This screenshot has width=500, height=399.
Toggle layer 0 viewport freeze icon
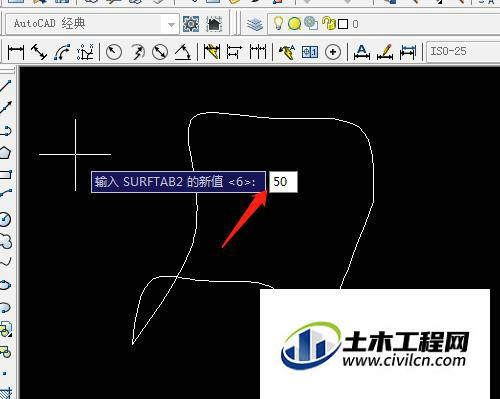click(x=311, y=24)
